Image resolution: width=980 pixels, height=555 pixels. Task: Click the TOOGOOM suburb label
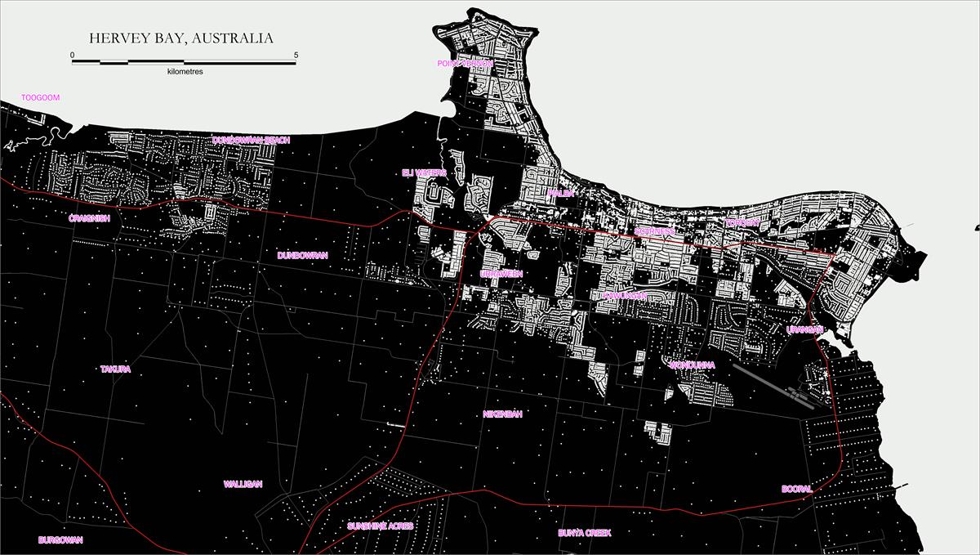pyautogui.click(x=41, y=98)
